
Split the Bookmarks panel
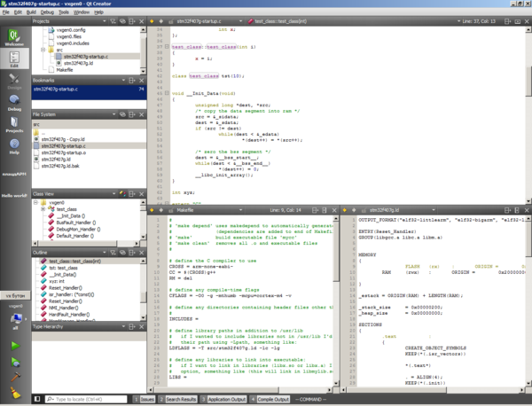[132, 81]
